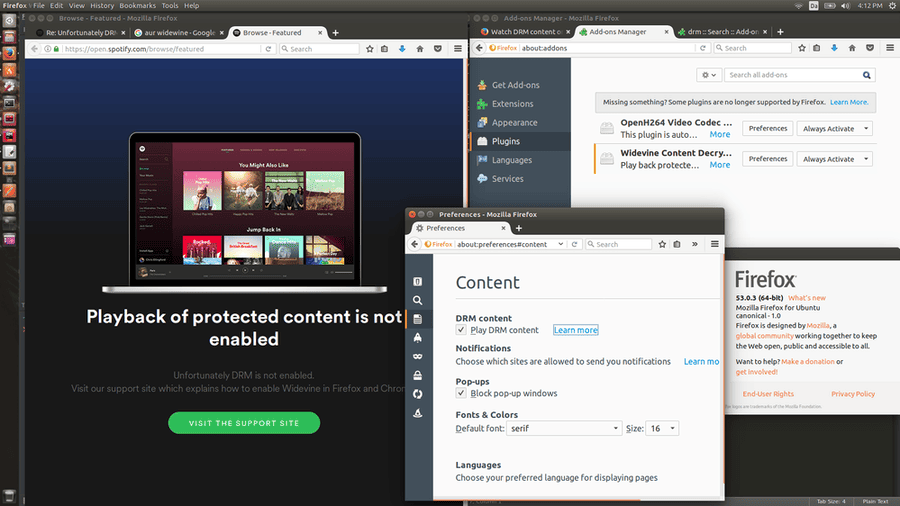Open the Tools menu in menu bar
The height and width of the screenshot is (506, 900).
170,6
